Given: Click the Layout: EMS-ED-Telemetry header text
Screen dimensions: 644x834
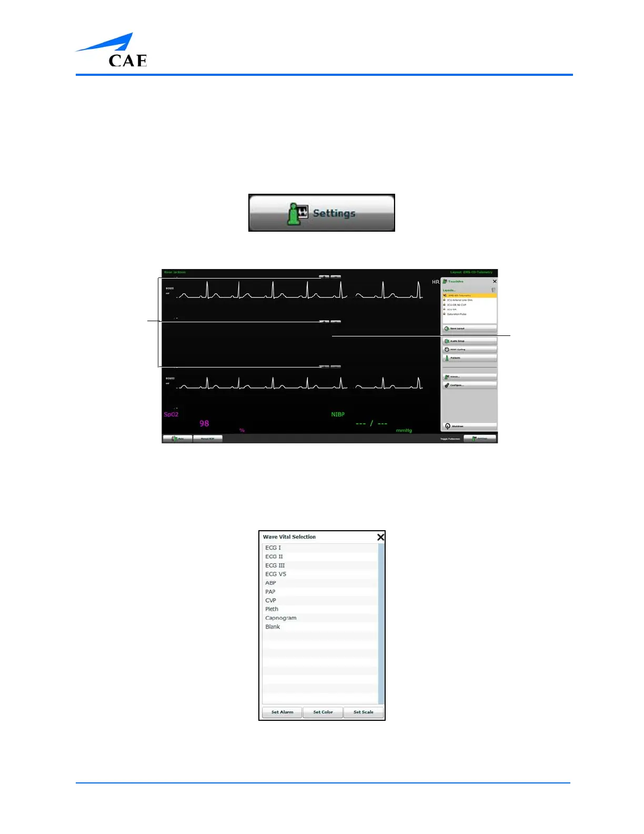Looking at the screenshot, I should pyautogui.click(x=471, y=272).
